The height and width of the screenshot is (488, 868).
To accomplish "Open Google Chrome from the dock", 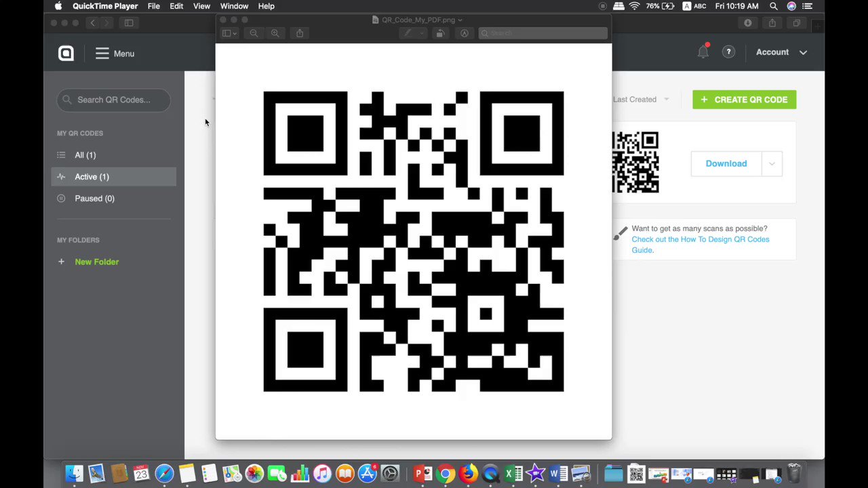I will coord(446,473).
